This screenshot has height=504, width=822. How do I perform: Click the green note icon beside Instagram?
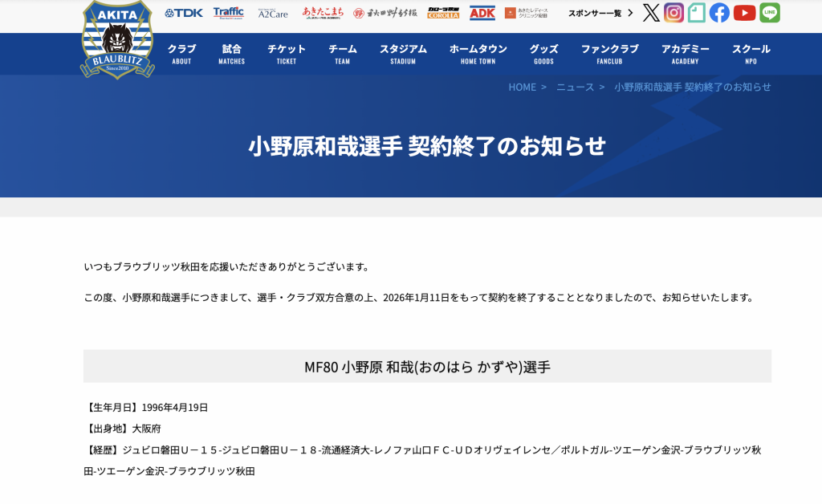click(x=697, y=13)
